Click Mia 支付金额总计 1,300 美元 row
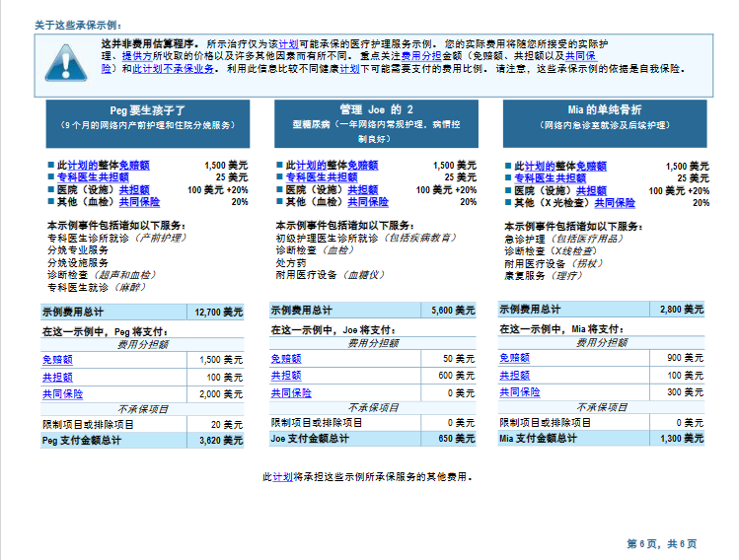This screenshot has height=560, width=739. [601, 438]
